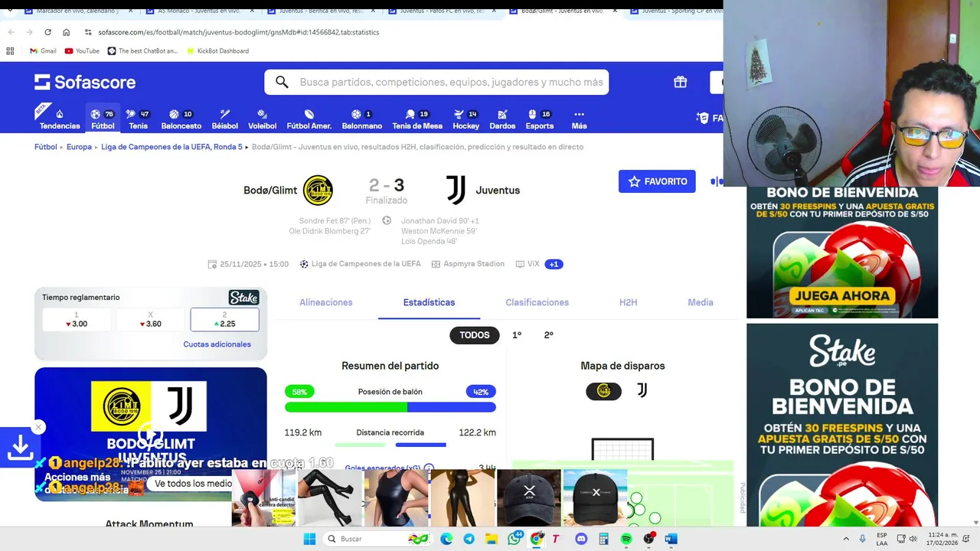Select the Voleibol sport category
980x551 pixels.
262,119
